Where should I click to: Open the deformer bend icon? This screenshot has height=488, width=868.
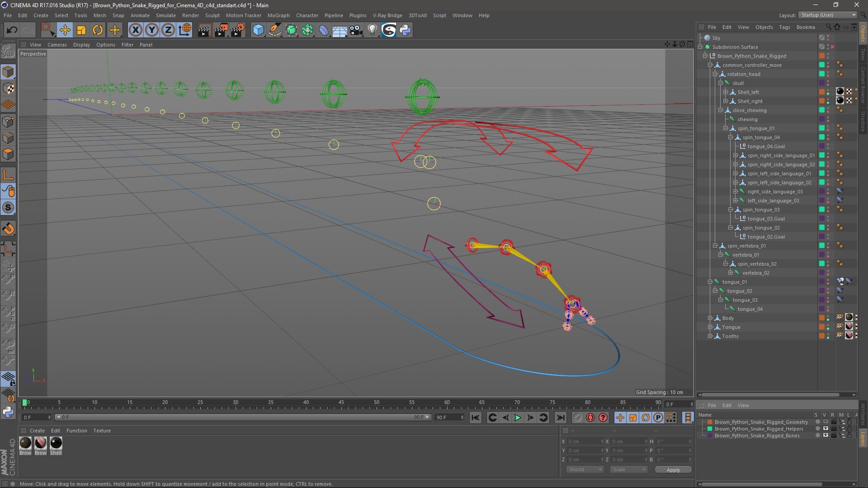click(x=324, y=30)
